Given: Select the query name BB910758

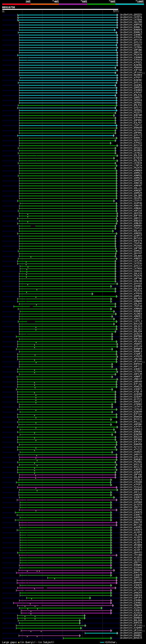Looking at the screenshot, I should pyautogui.click(x=8, y=7).
